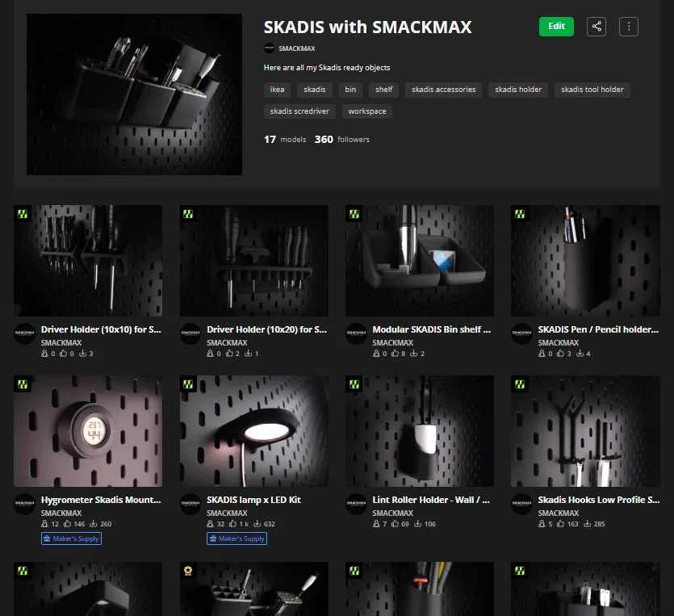Open the three-dot overflow menu
The width and height of the screenshot is (674, 616).
tap(628, 26)
